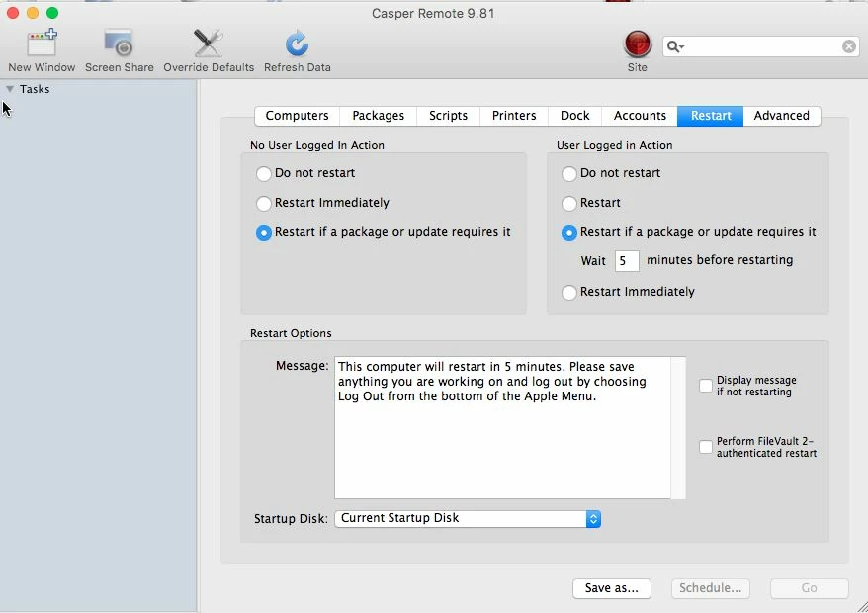Click the Schedule... button
The height and width of the screenshot is (613, 868).
(710, 588)
